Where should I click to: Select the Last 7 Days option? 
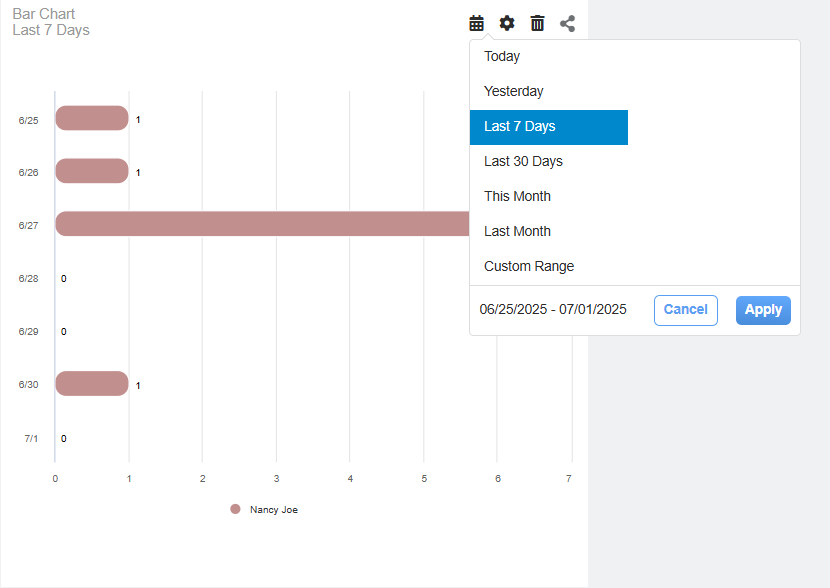click(x=520, y=127)
